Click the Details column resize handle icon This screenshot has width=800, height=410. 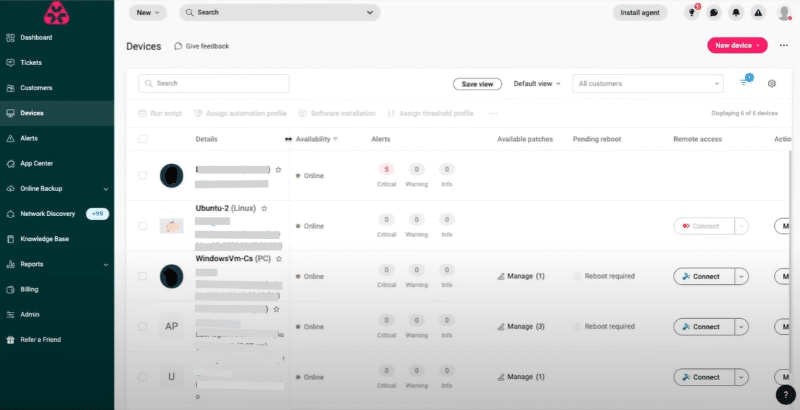point(288,139)
